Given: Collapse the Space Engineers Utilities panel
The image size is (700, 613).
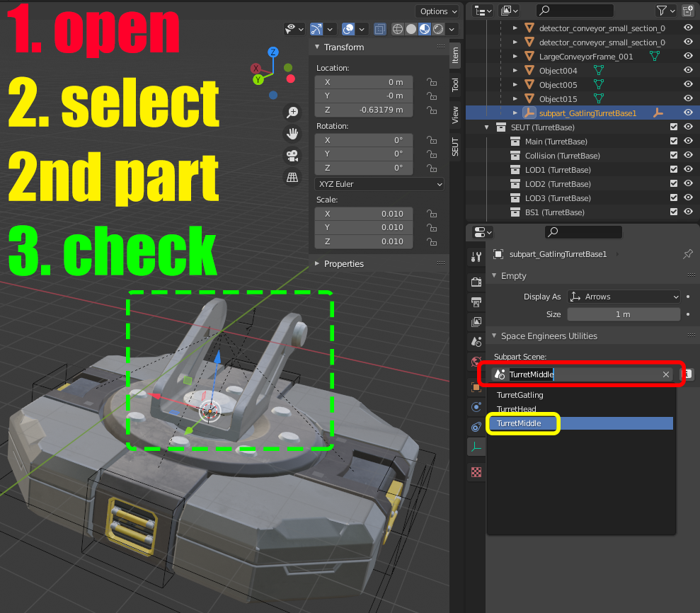Looking at the screenshot, I should click(x=494, y=336).
